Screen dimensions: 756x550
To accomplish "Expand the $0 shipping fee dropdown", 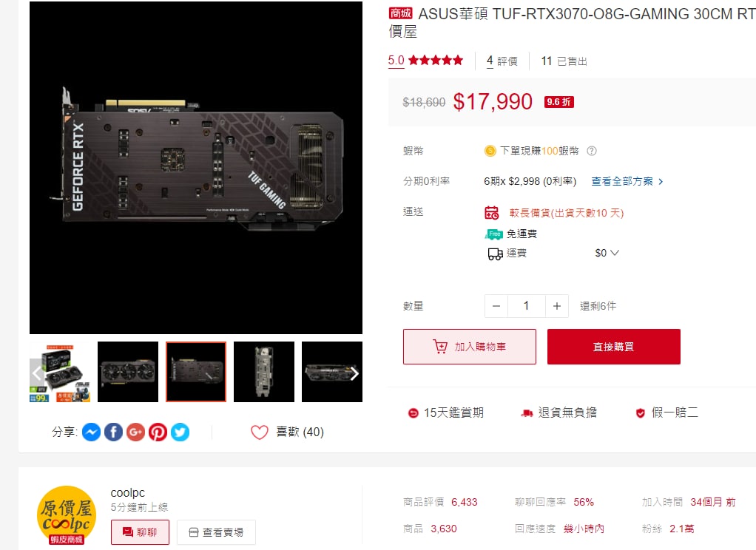I will 607,253.
